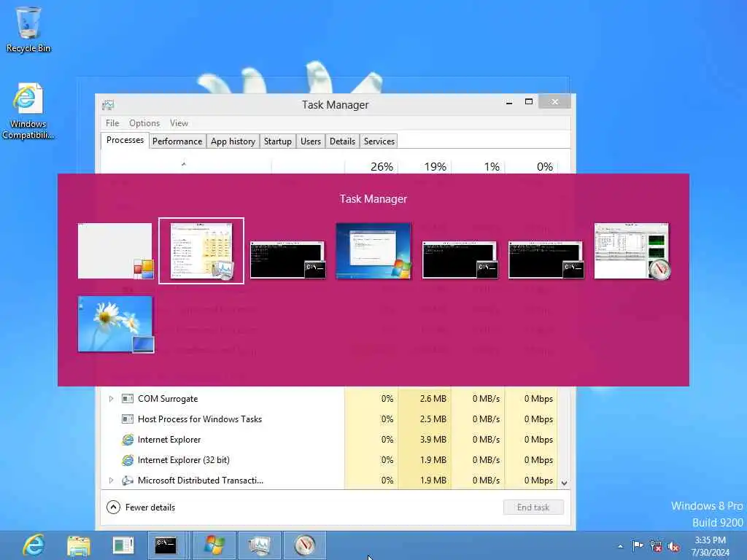Open the Details tab
The image size is (747, 560).
(x=343, y=141)
